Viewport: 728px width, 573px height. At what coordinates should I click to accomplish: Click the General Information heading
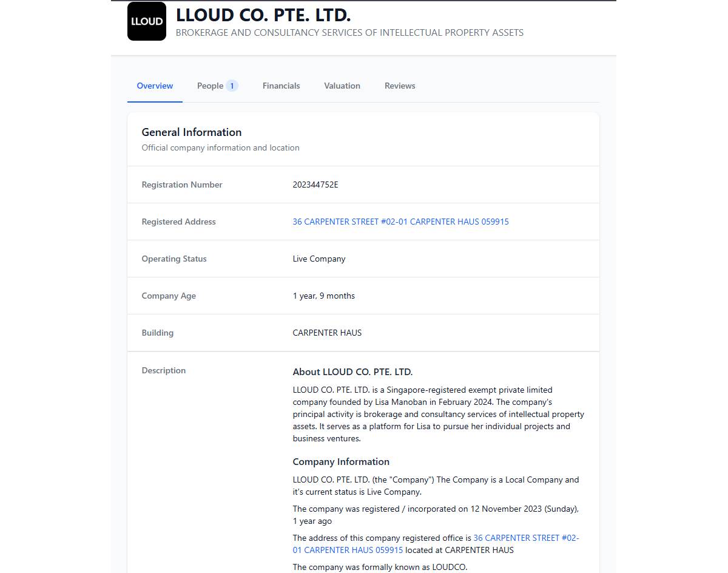point(192,132)
